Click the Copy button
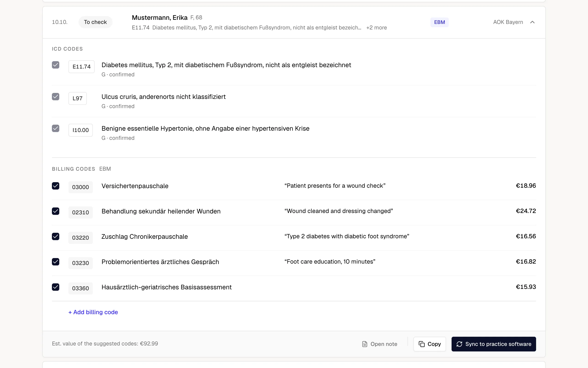588x368 pixels. (x=430, y=344)
